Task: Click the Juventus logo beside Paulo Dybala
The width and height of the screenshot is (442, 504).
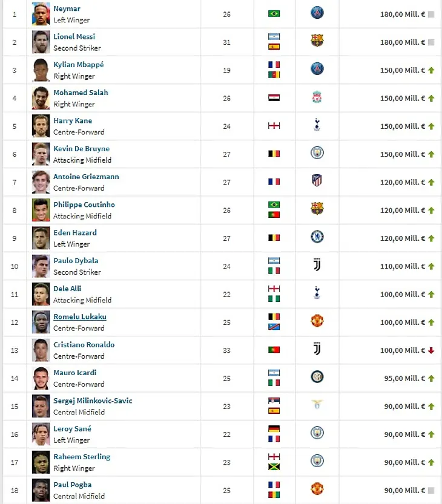Action: pos(317,264)
